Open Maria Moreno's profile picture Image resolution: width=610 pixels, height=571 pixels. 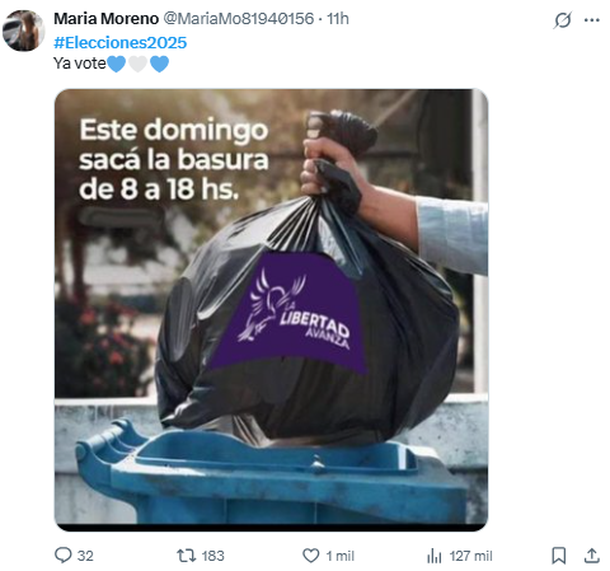[23, 31]
